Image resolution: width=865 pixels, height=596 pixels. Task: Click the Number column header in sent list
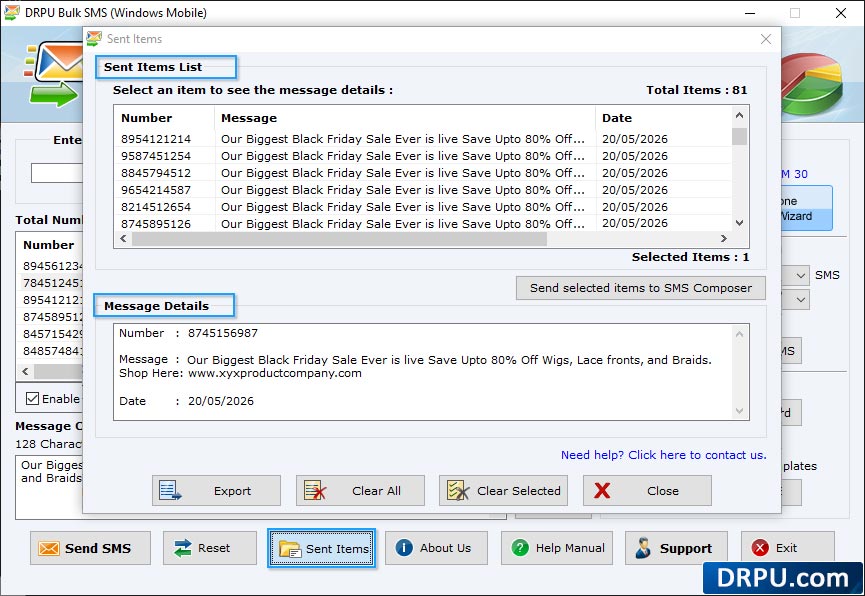tap(147, 118)
